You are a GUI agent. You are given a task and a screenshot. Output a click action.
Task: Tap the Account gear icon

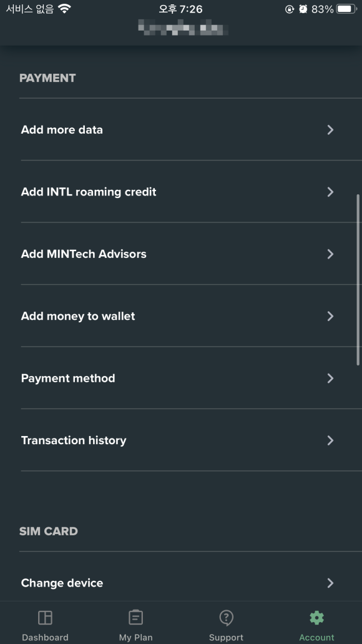tap(316, 617)
